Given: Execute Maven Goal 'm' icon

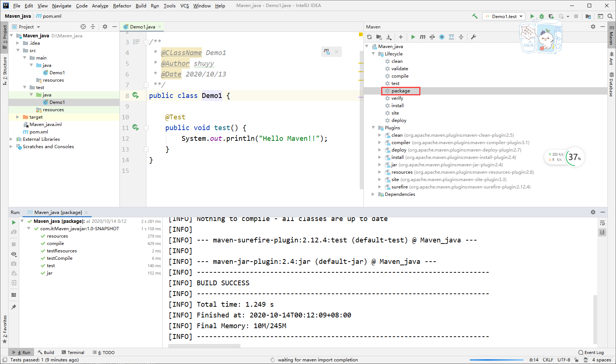Looking at the screenshot, I should click(x=423, y=37).
